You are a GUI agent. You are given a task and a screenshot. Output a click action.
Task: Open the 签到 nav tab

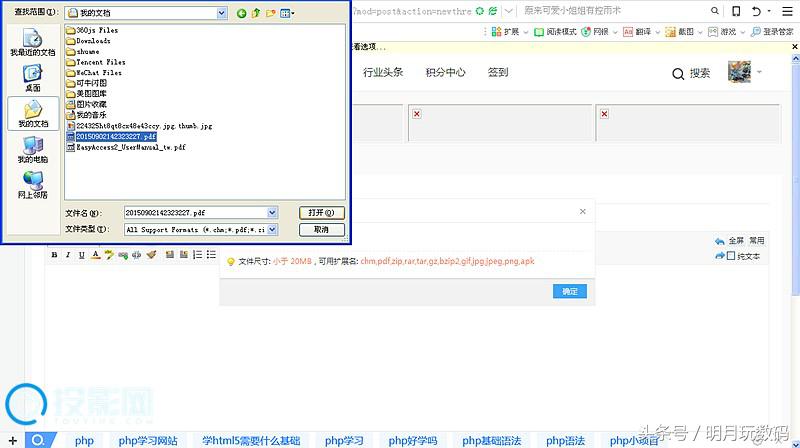pos(498,72)
